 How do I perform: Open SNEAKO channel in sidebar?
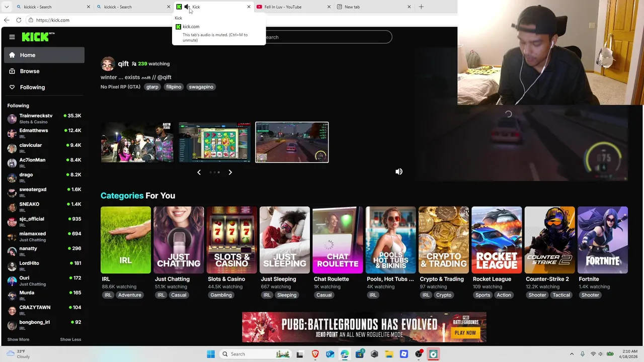click(x=44, y=207)
